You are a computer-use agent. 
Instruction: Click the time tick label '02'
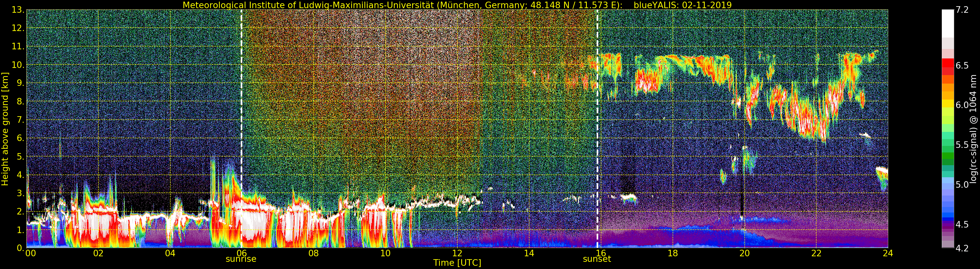98,253
